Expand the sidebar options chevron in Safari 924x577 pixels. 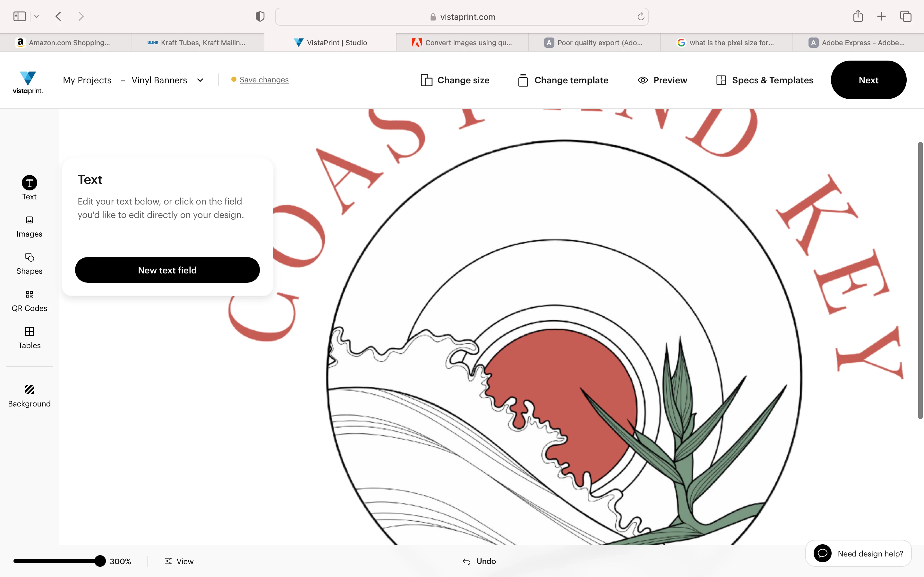coord(37,16)
